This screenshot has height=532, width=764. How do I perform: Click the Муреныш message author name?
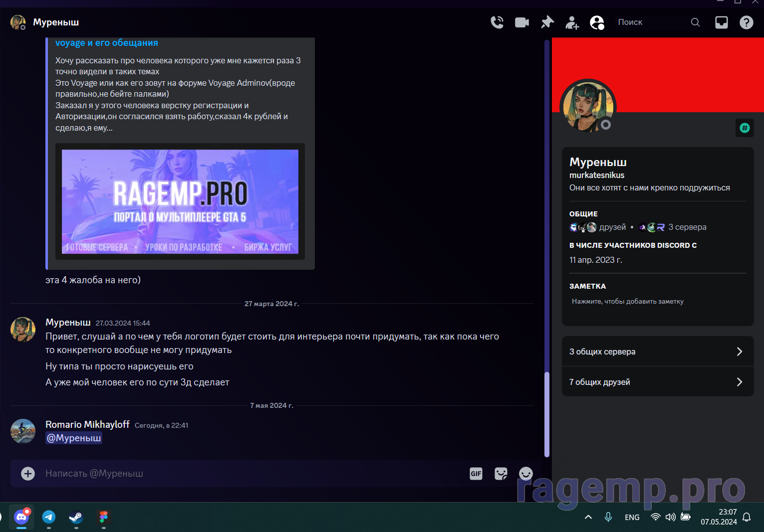click(68, 322)
